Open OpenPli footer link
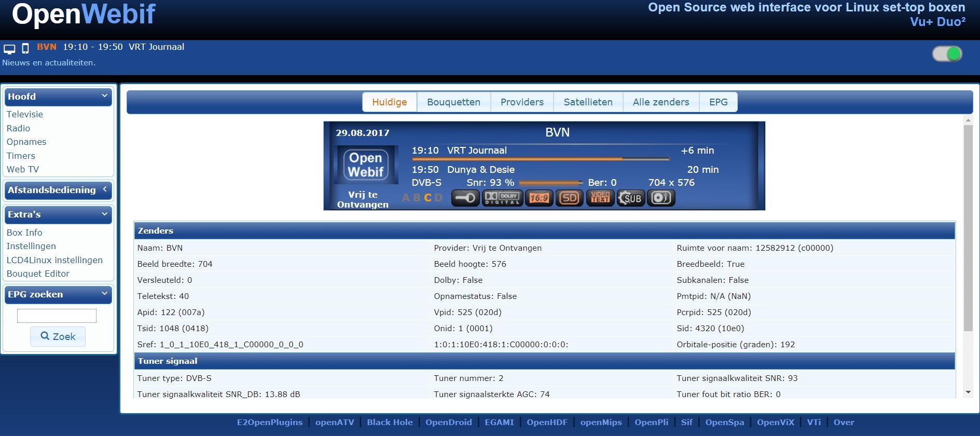This screenshot has width=980, height=436. pyautogui.click(x=652, y=423)
